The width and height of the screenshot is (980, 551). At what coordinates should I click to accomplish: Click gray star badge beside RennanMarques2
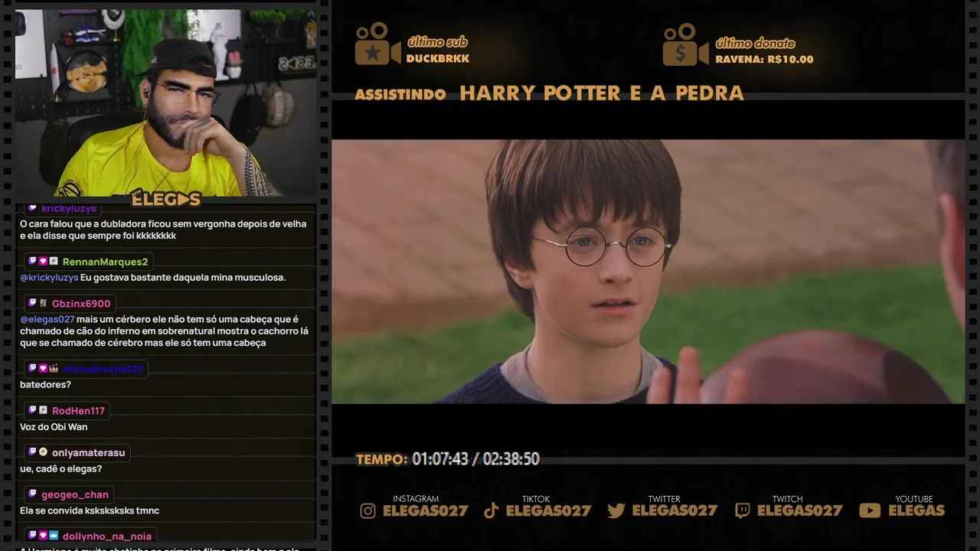[x=54, y=261]
